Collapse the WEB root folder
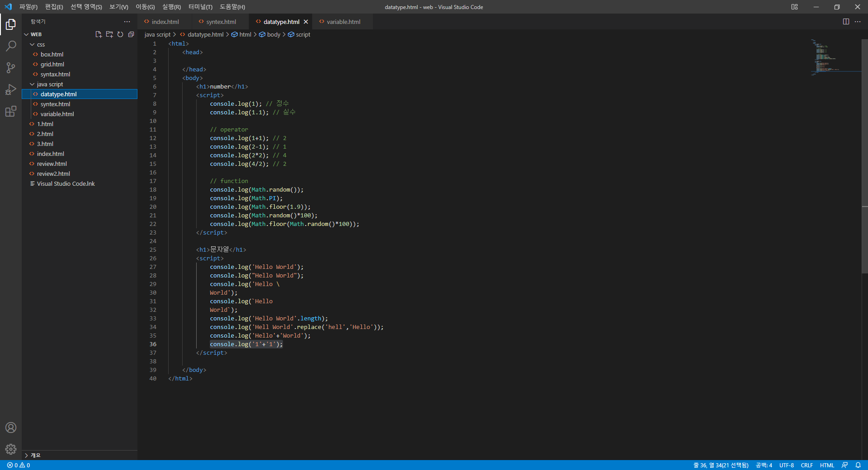Screen dimensions: 868x470 26,34
